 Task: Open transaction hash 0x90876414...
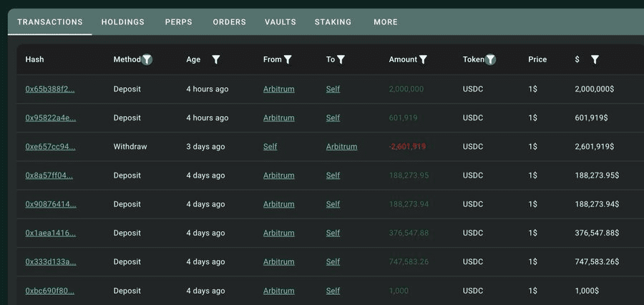point(51,204)
